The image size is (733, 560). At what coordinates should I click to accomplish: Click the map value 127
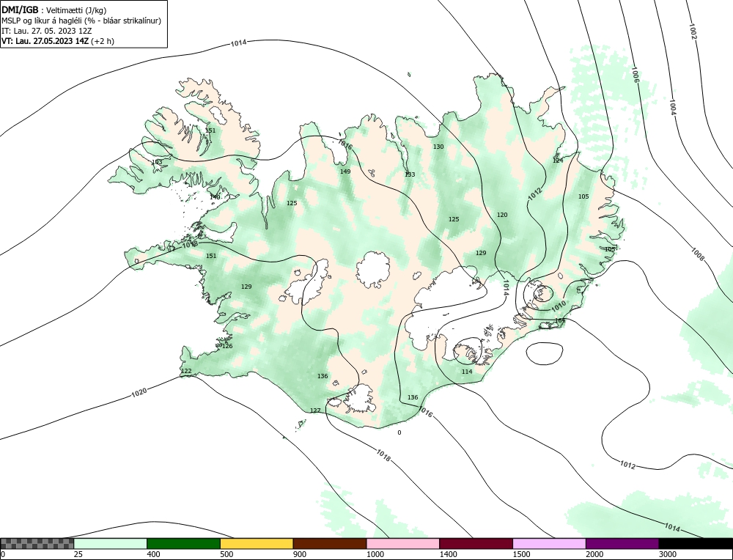(315, 410)
